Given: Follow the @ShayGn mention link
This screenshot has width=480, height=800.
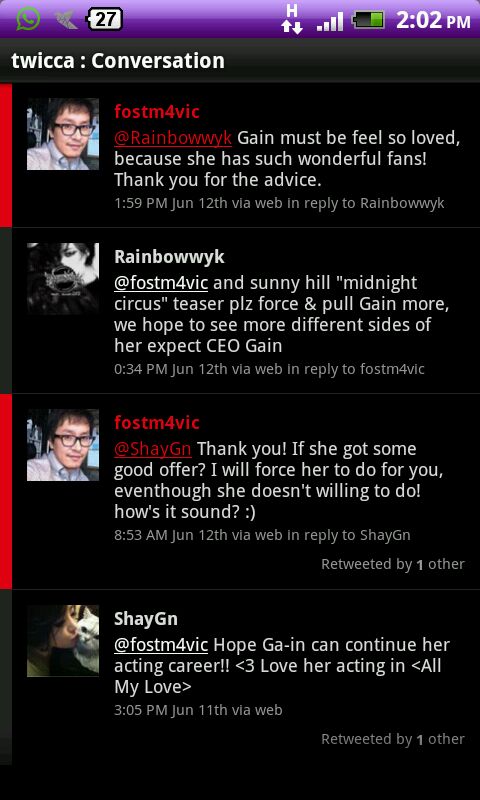Looking at the screenshot, I should pyautogui.click(x=153, y=449).
